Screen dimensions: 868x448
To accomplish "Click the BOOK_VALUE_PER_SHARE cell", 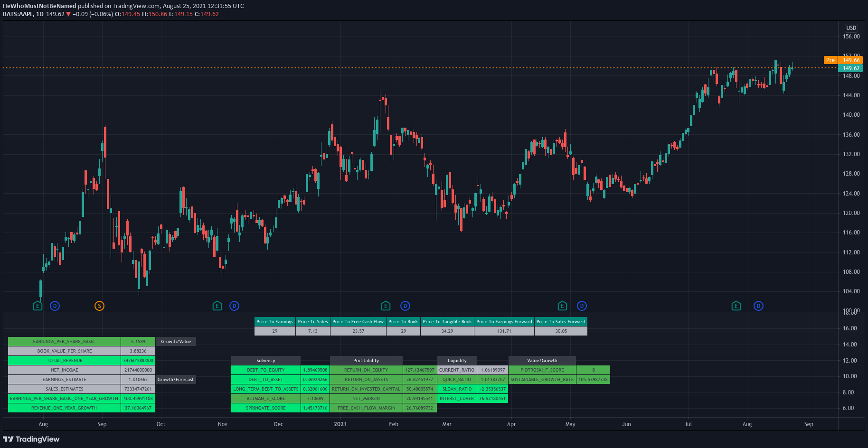I will tap(64, 351).
